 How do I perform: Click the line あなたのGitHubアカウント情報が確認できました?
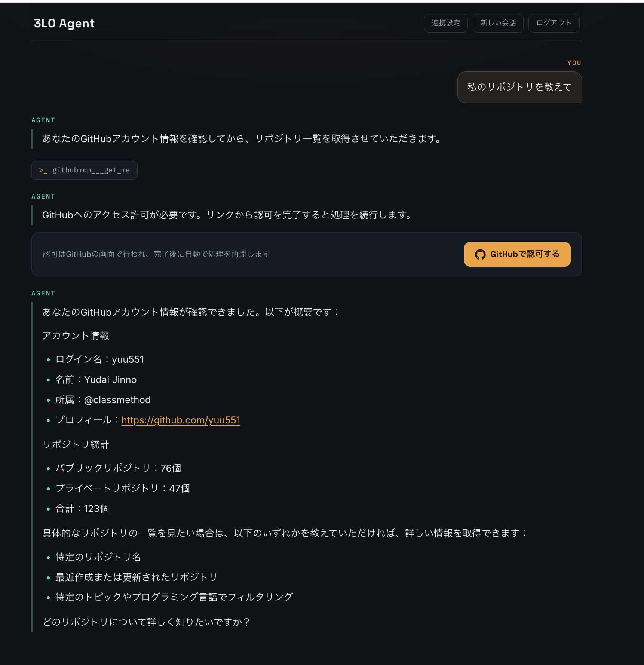coord(191,312)
